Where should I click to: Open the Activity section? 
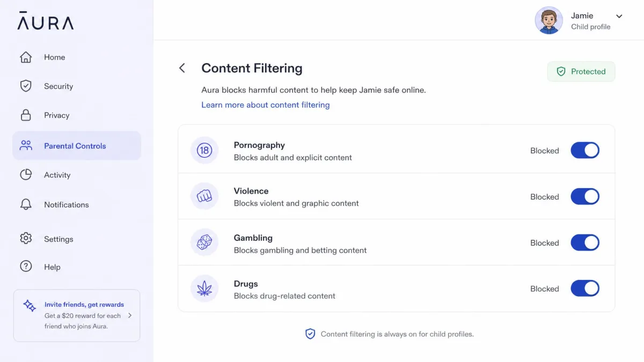point(77,175)
